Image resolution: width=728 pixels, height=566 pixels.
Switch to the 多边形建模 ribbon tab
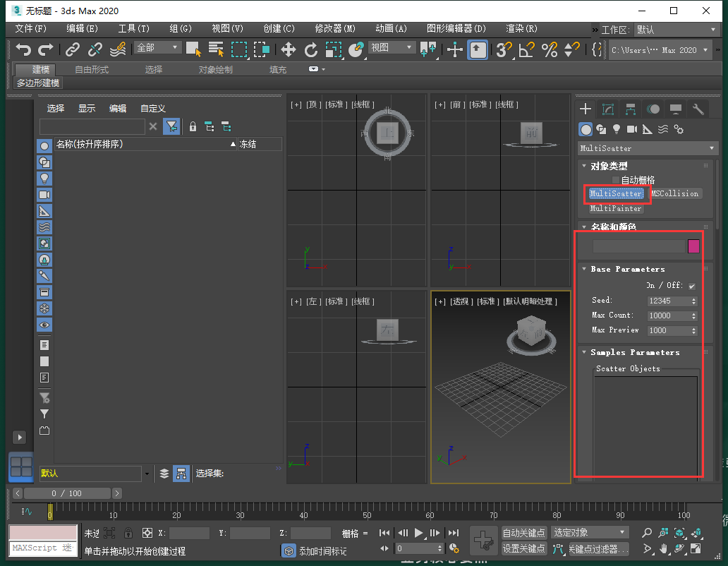37,83
